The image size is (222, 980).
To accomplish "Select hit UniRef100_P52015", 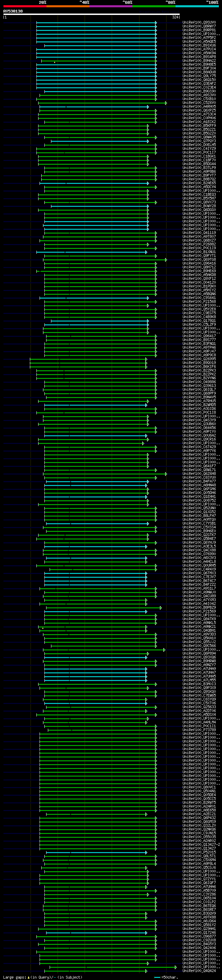I will [x=199, y=852].
